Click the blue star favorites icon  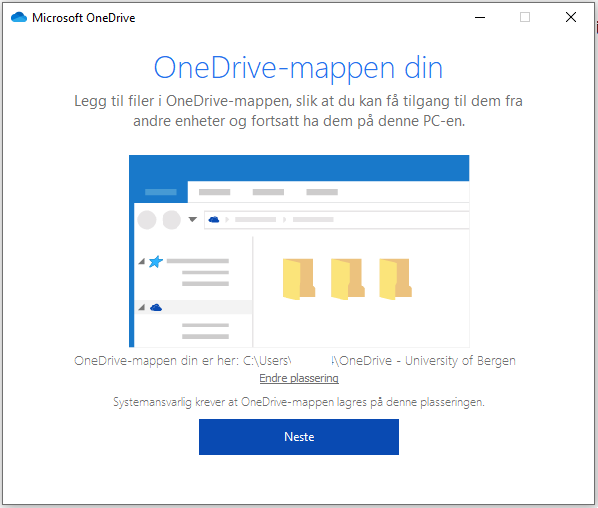point(156,262)
